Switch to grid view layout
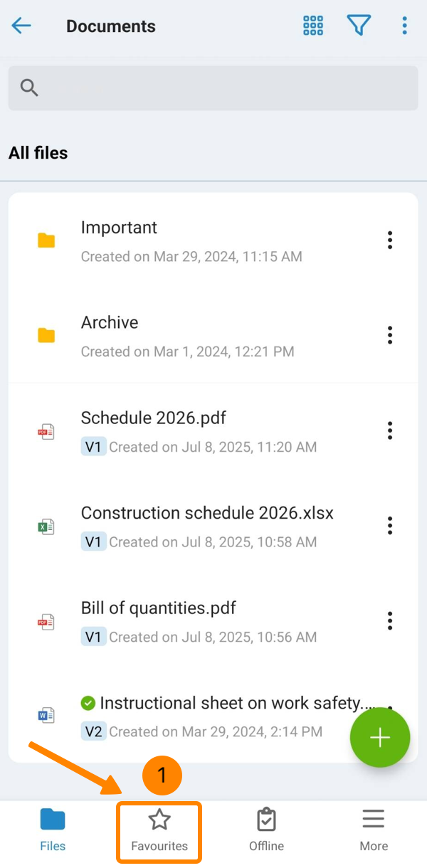The image size is (427, 868). coord(313,26)
